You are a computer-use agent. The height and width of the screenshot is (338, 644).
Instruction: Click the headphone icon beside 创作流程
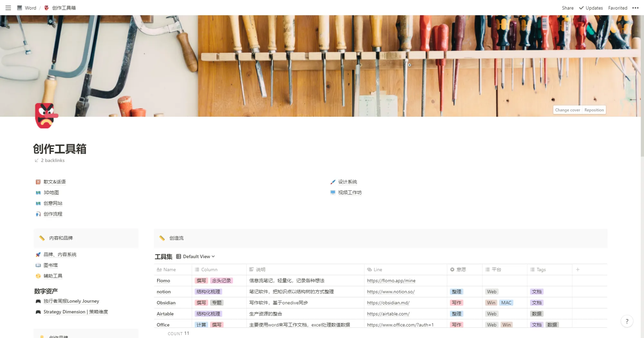point(38,214)
